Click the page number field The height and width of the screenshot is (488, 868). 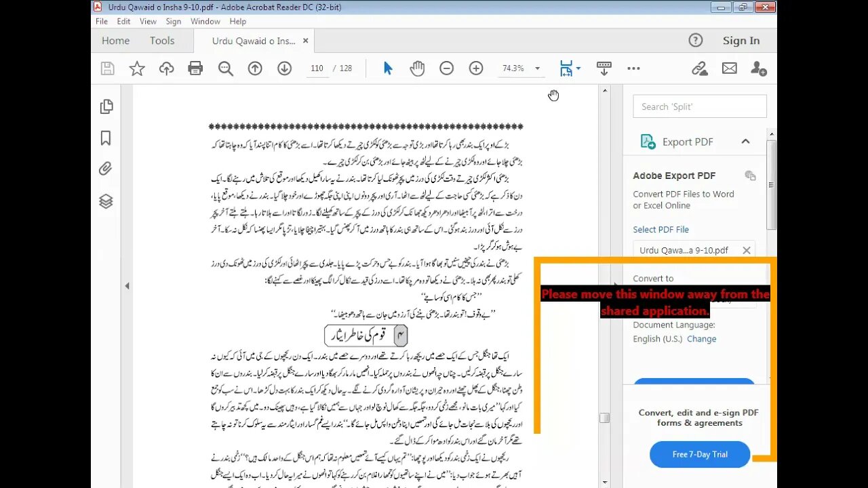[x=317, y=68]
